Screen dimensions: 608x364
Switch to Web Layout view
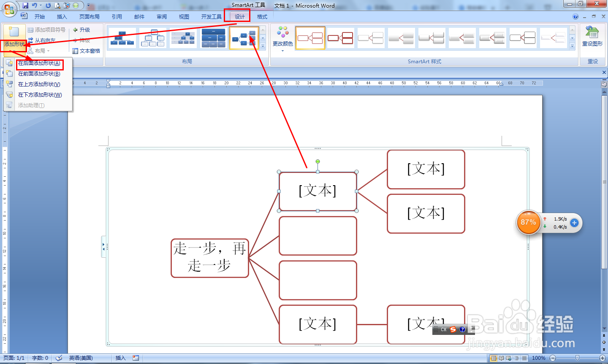(x=509, y=358)
